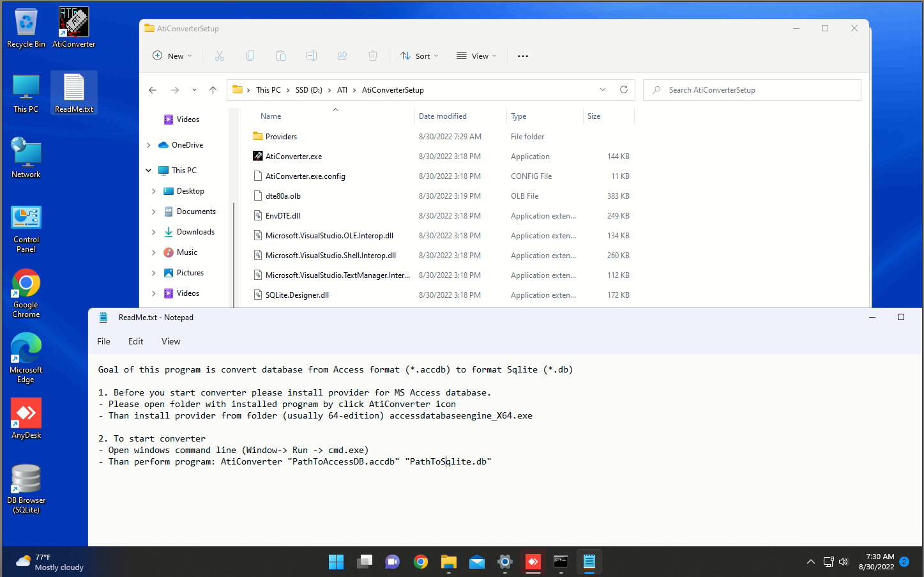
Task: Click the Paste icon in Explorer toolbar
Action: click(x=281, y=56)
